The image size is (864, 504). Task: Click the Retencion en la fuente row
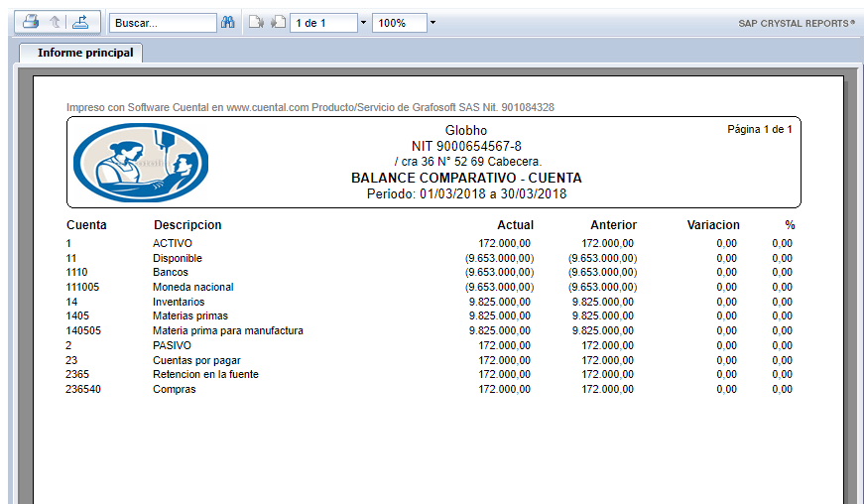click(x=205, y=374)
